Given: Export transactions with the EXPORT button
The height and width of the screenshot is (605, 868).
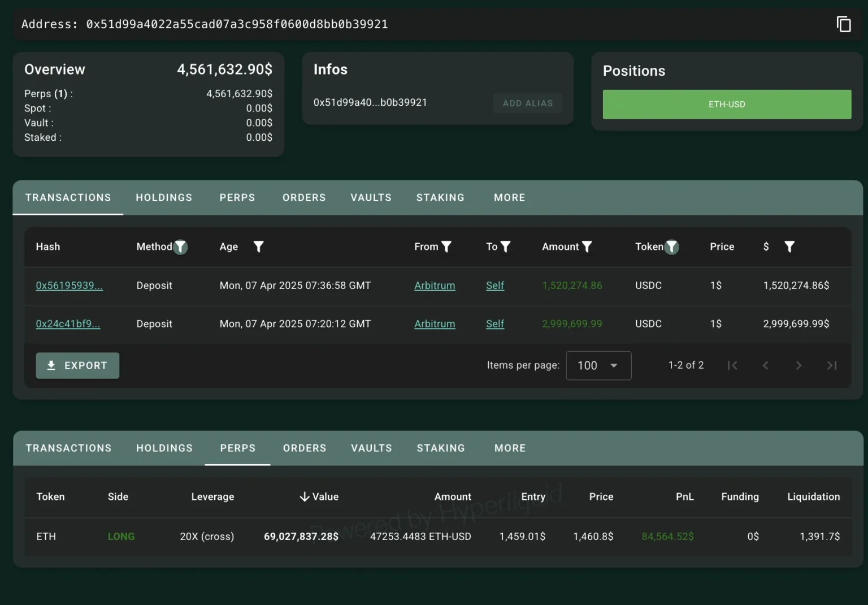Looking at the screenshot, I should tap(77, 366).
